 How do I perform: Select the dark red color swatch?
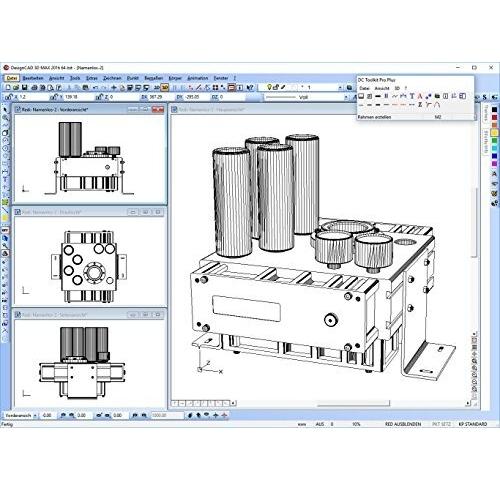(x=494, y=117)
